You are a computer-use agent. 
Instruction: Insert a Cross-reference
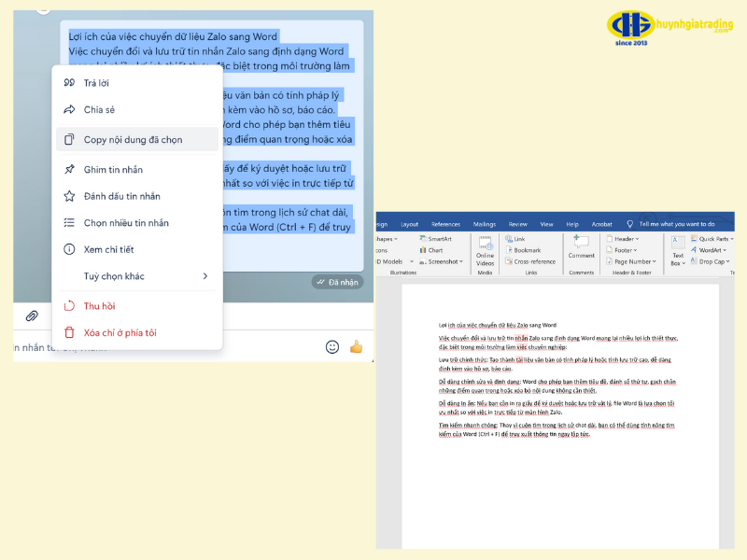(x=534, y=261)
